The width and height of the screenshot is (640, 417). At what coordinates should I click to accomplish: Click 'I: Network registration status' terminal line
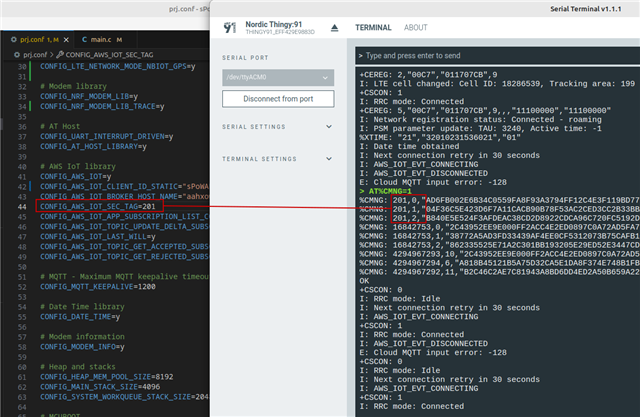480,120
